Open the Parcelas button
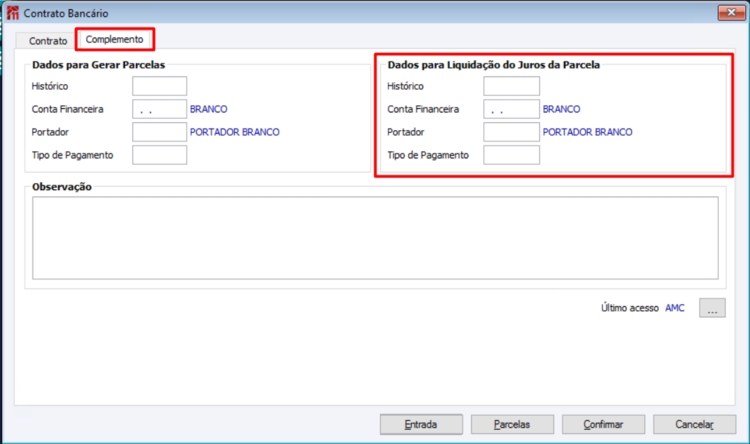 tap(512, 424)
